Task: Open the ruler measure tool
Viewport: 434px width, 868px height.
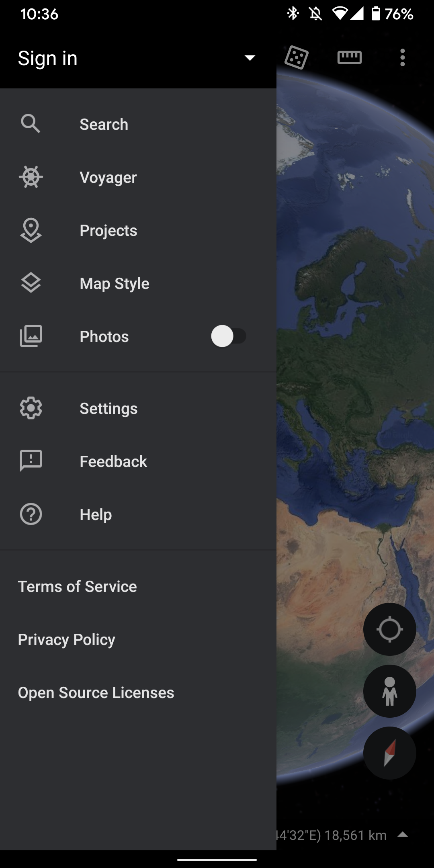Action: coord(350,57)
